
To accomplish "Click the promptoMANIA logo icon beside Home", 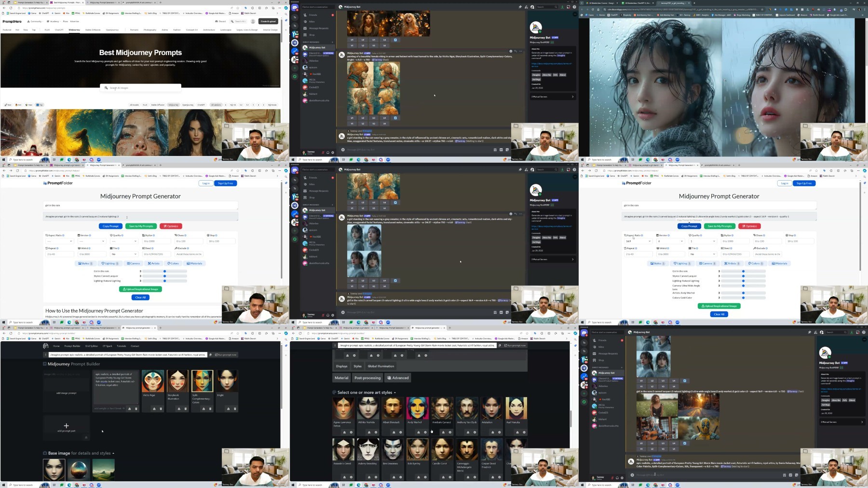I will 46,346.
